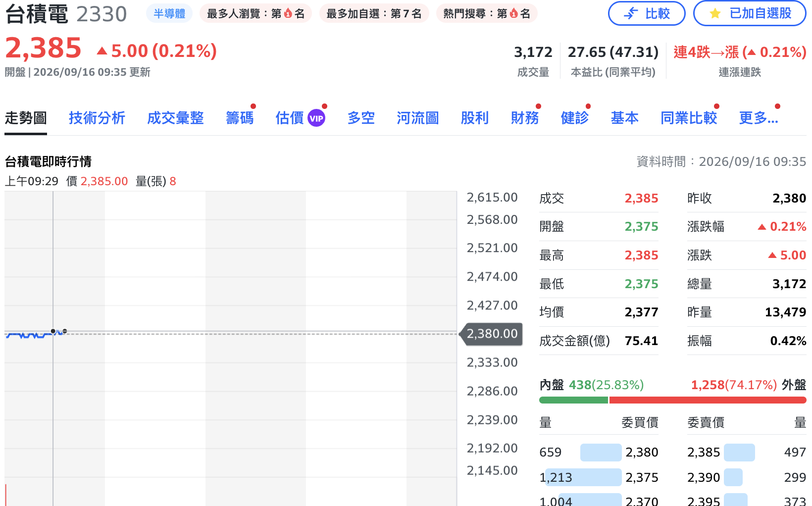Open the 河流圖 tab

click(418, 118)
